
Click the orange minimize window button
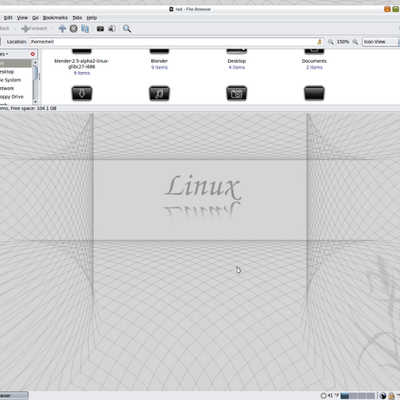point(387,9)
